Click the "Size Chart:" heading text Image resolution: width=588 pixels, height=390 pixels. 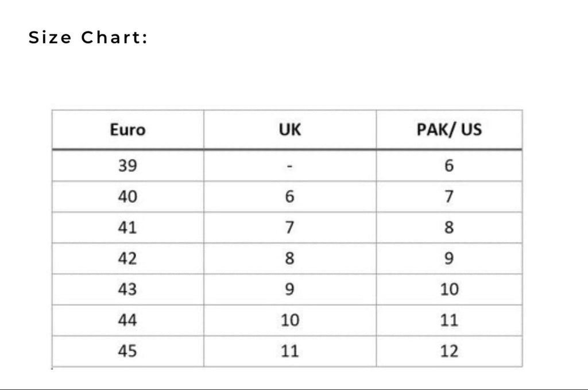coord(88,38)
